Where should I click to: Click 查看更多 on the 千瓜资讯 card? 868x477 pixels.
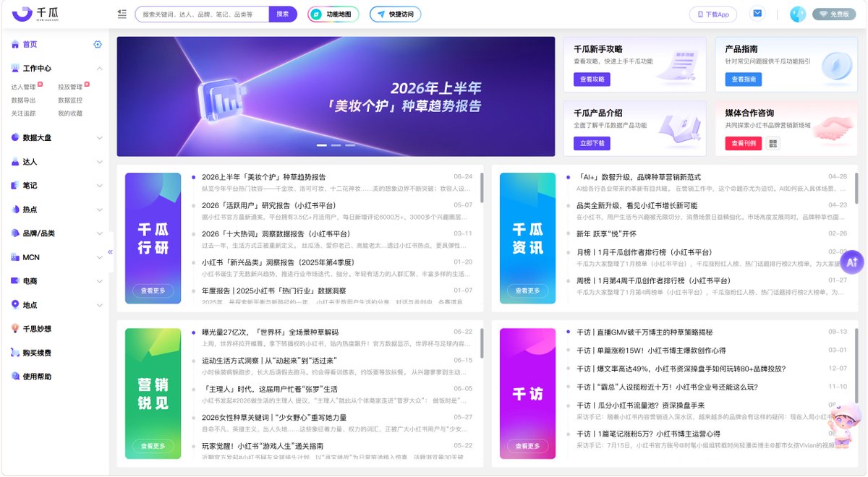527,291
